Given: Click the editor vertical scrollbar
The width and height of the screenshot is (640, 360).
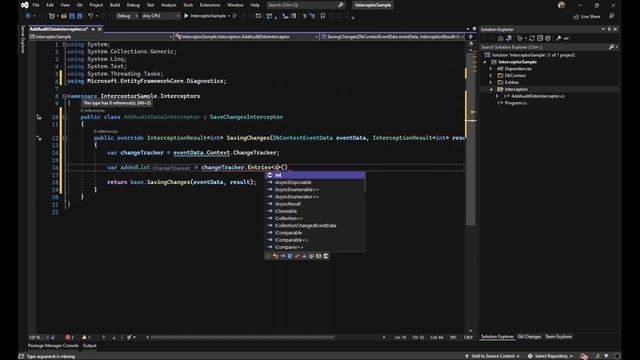Looking at the screenshot, I should 471,139.
